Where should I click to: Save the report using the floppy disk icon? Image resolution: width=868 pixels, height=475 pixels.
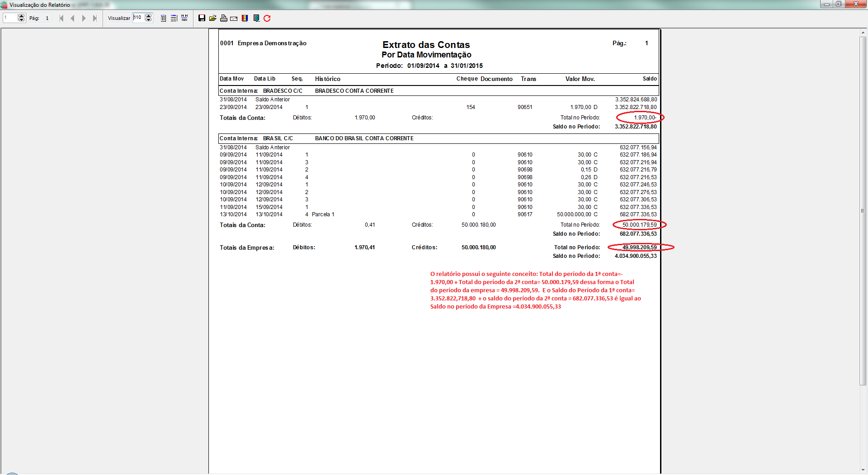[x=202, y=18]
